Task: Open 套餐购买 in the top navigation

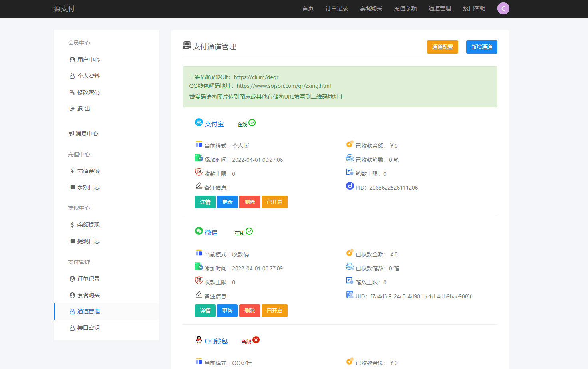Action: (x=371, y=8)
